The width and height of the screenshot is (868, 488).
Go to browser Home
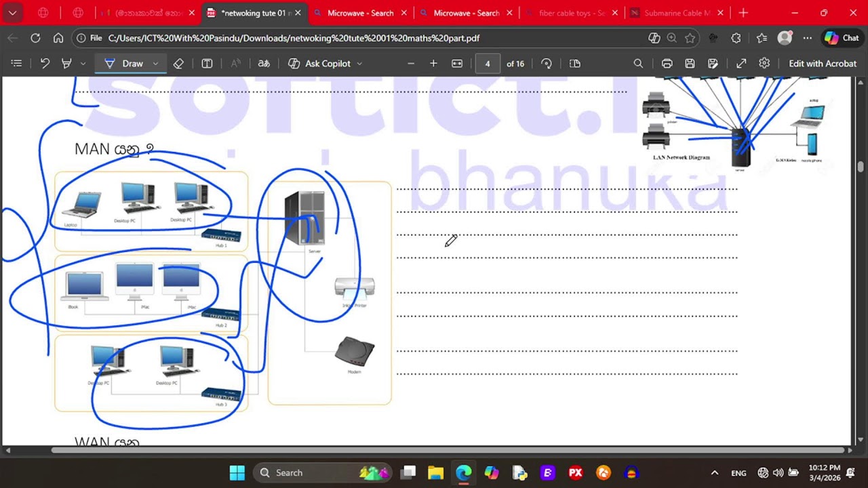[58, 38]
